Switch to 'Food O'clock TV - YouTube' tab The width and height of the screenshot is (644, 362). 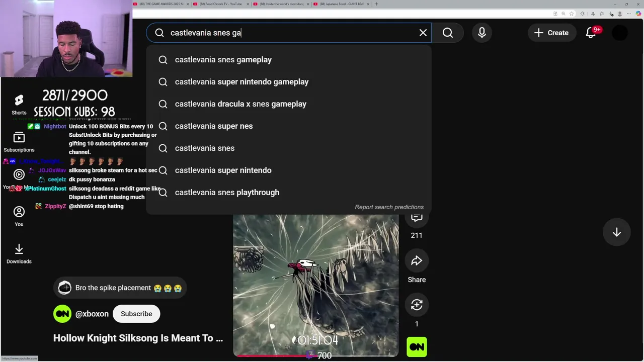tap(221, 4)
